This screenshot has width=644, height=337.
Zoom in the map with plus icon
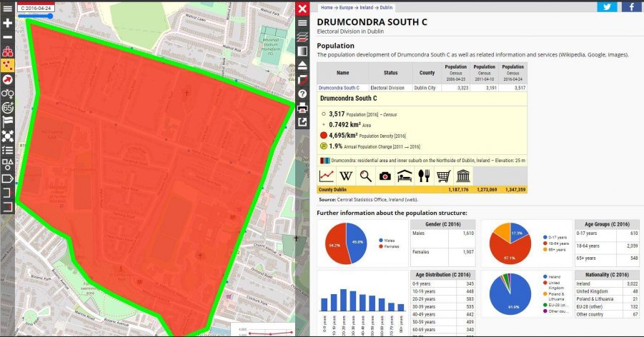click(x=7, y=23)
